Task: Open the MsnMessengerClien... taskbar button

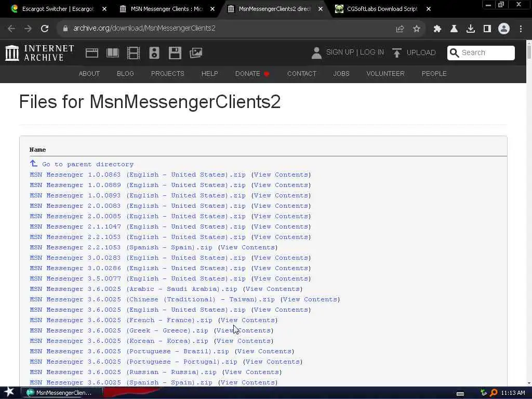Action: pyautogui.click(x=61, y=393)
